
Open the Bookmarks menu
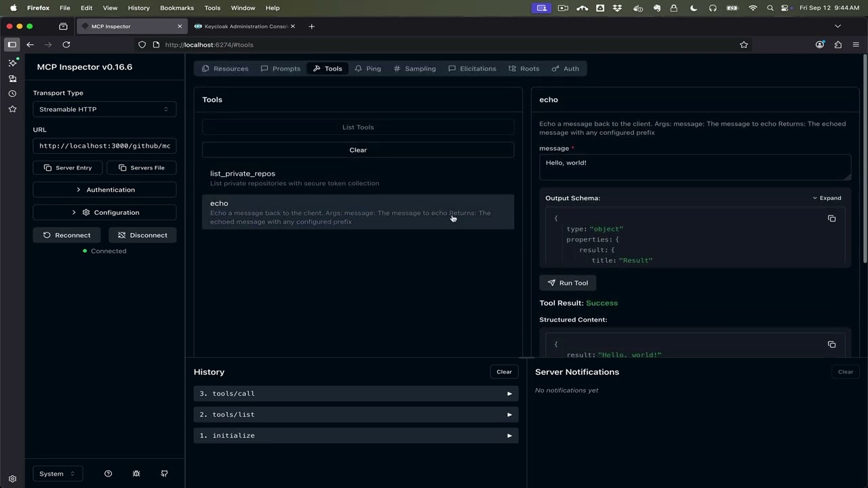point(177,8)
